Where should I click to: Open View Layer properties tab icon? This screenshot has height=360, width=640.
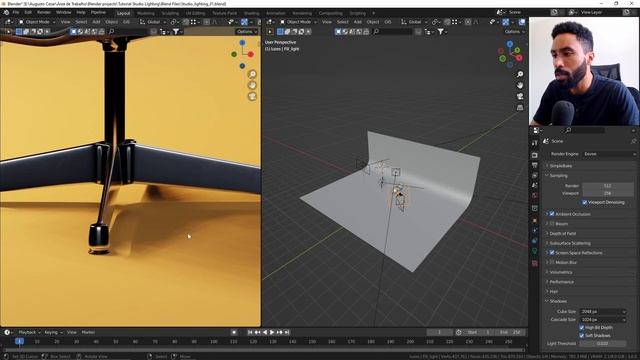(x=535, y=175)
